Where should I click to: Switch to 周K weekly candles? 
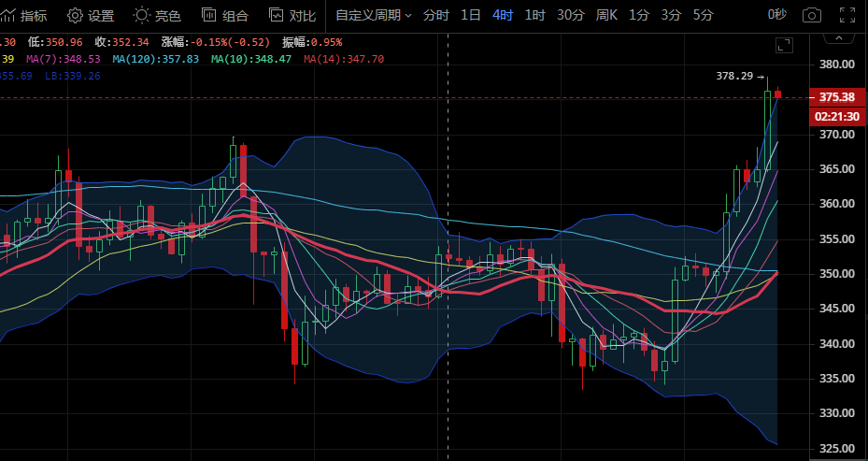point(607,15)
